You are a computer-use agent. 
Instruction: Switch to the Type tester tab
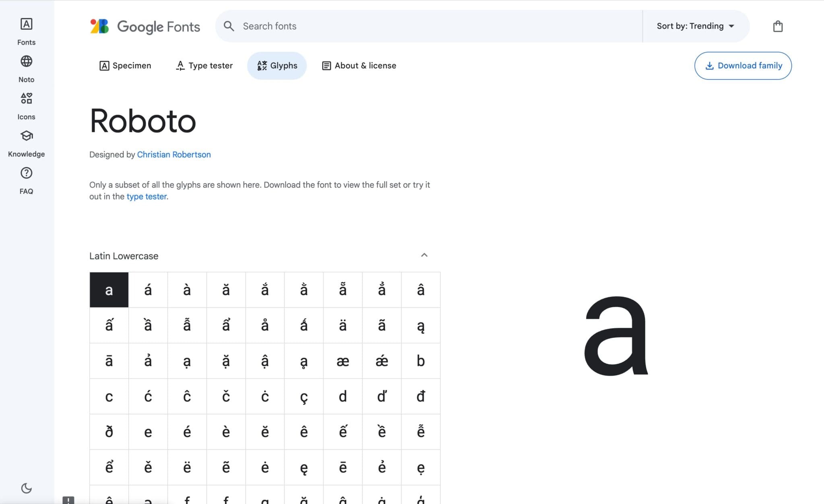point(204,66)
